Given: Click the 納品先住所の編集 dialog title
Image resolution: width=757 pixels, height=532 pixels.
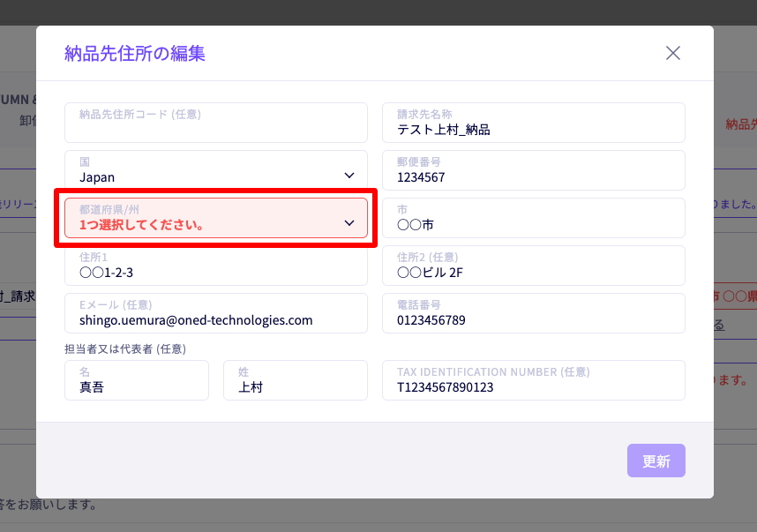Looking at the screenshot, I should [135, 53].
